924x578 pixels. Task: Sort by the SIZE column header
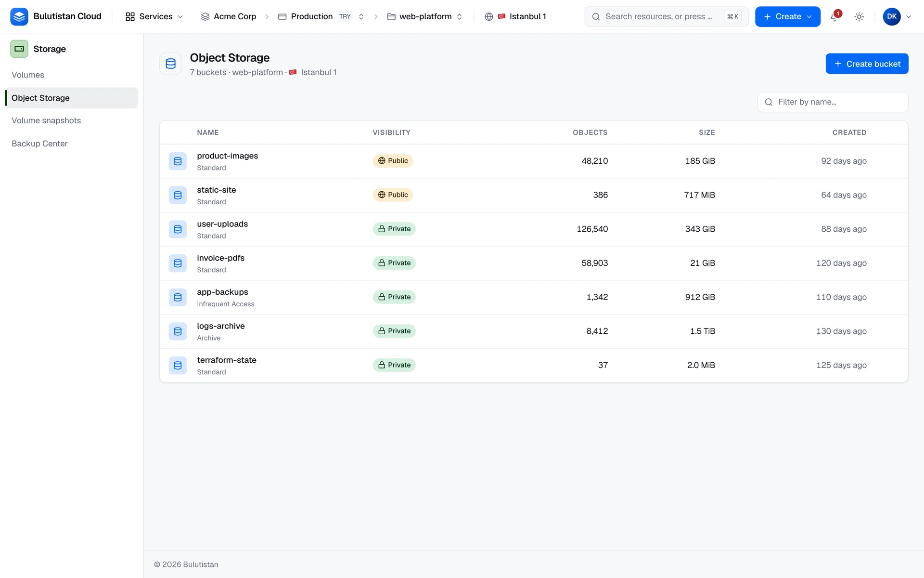click(x=707, y=132)
